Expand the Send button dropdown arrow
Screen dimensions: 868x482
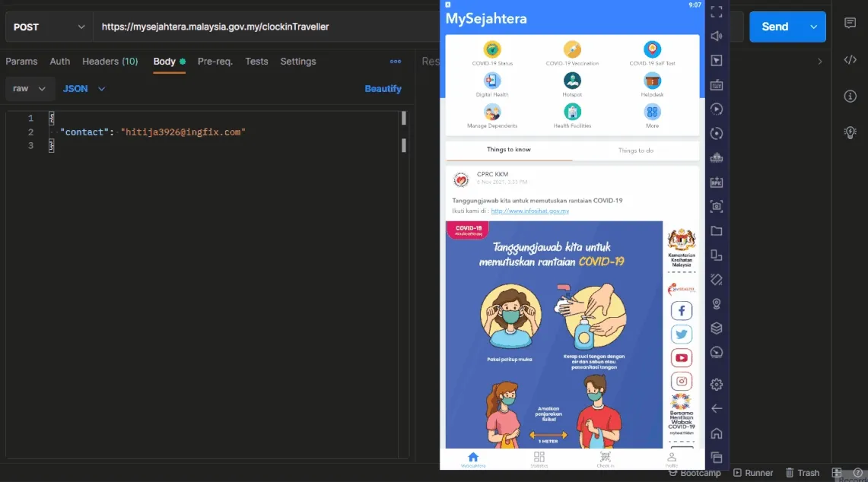coord(813,27)
